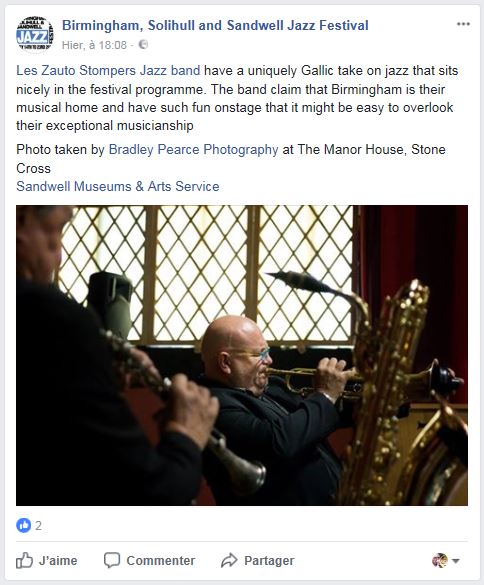
Task: Click the Hier, à 18:08 timestamp
Action: click(x=94, y=45)
